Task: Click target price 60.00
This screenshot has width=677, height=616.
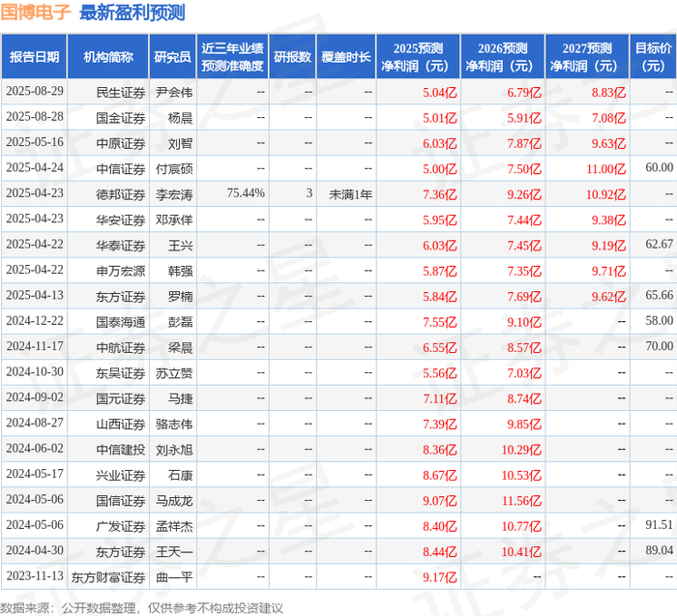Action: [660, 167]
